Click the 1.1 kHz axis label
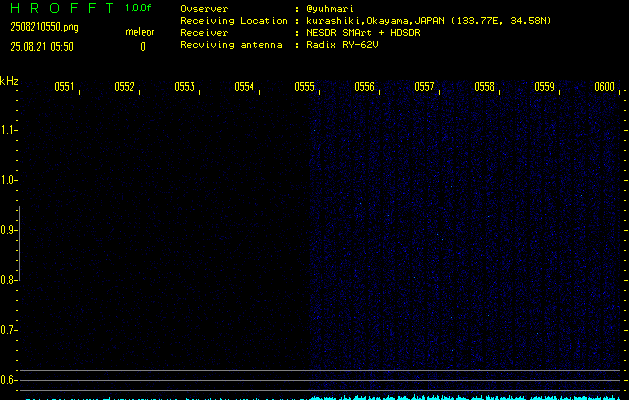The image size is (629, 400). (7, 130)
